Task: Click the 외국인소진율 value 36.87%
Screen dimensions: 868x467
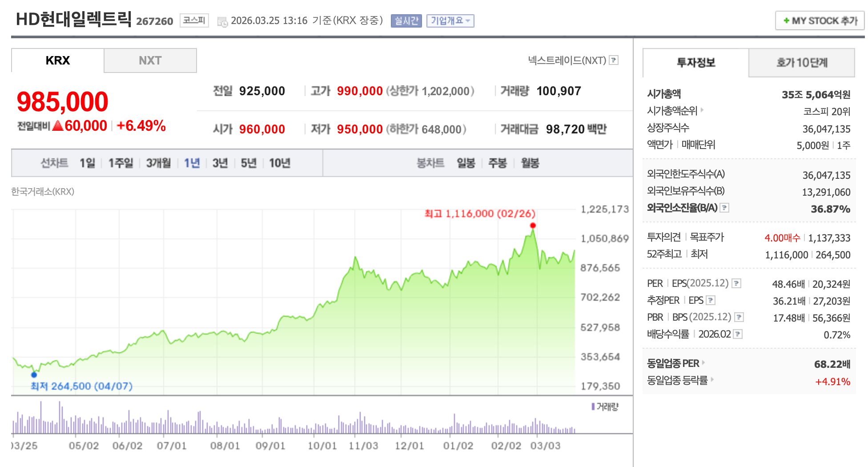Action: pyautogui.click(x=830, y=209)
